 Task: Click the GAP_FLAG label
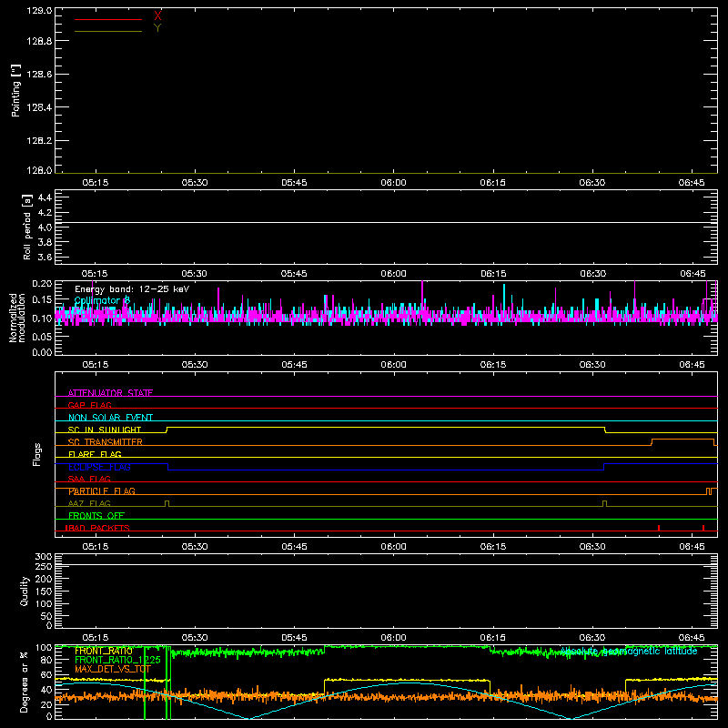[89, 405]
